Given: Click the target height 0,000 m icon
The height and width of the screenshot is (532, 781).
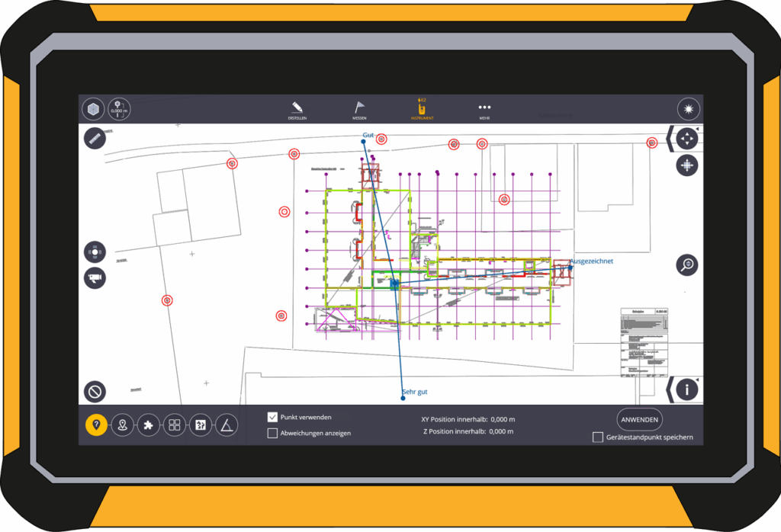Looking at the screenshot, I should click(x=119, y=110).
